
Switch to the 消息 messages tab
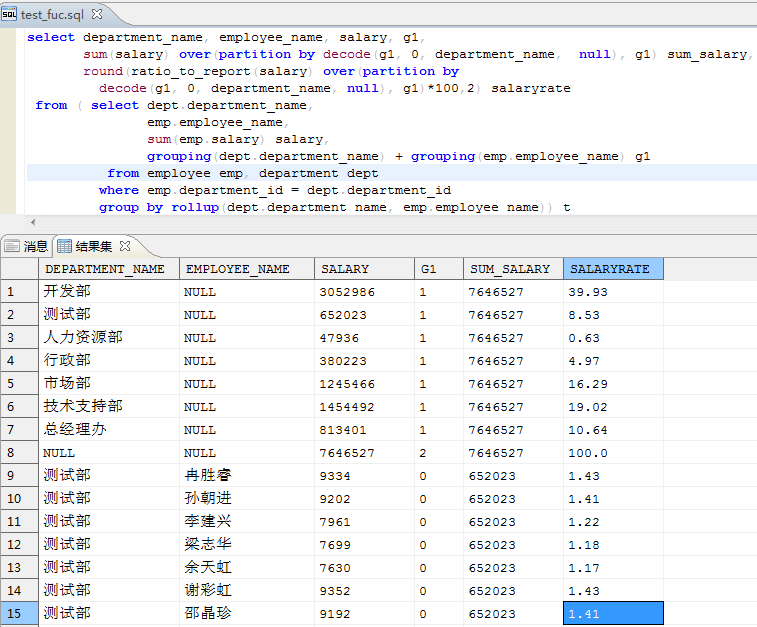click(35, 246)
